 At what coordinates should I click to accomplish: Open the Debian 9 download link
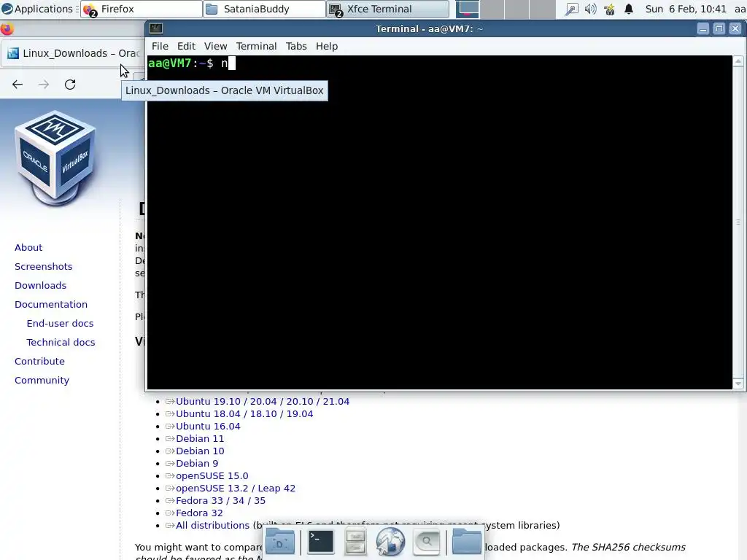pyautogui.click(x=197, y=463)
